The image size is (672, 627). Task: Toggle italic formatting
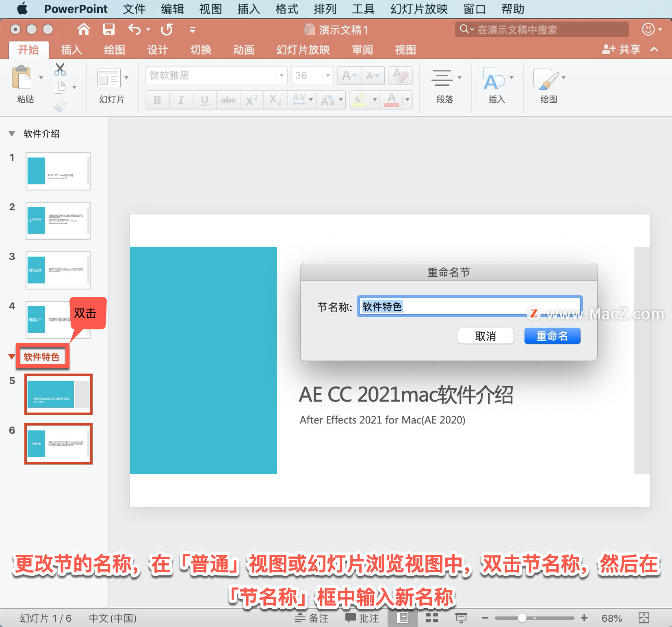coord(181,100)
